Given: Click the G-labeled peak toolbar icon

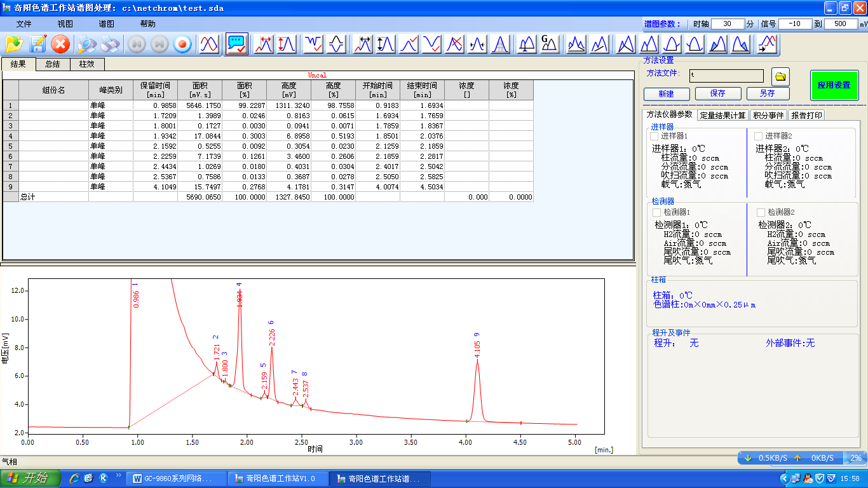Looking at the screenshot, I should point(549,44).
